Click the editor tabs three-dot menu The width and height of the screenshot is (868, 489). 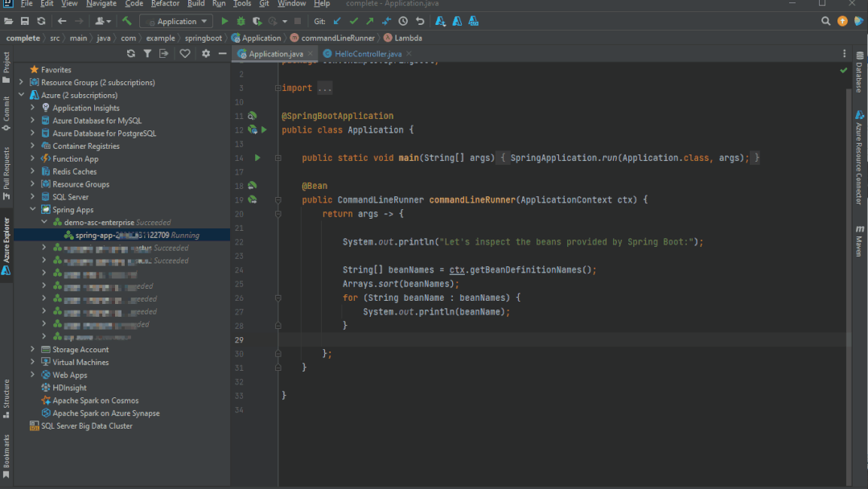point(844,53)
